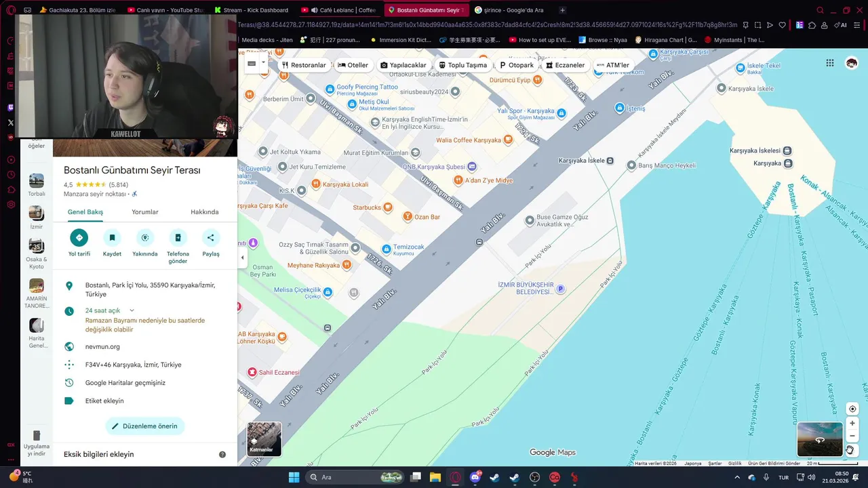Filter map by Oteller
Viewport: 868px width, 488px height.
[x=353, y=65]
